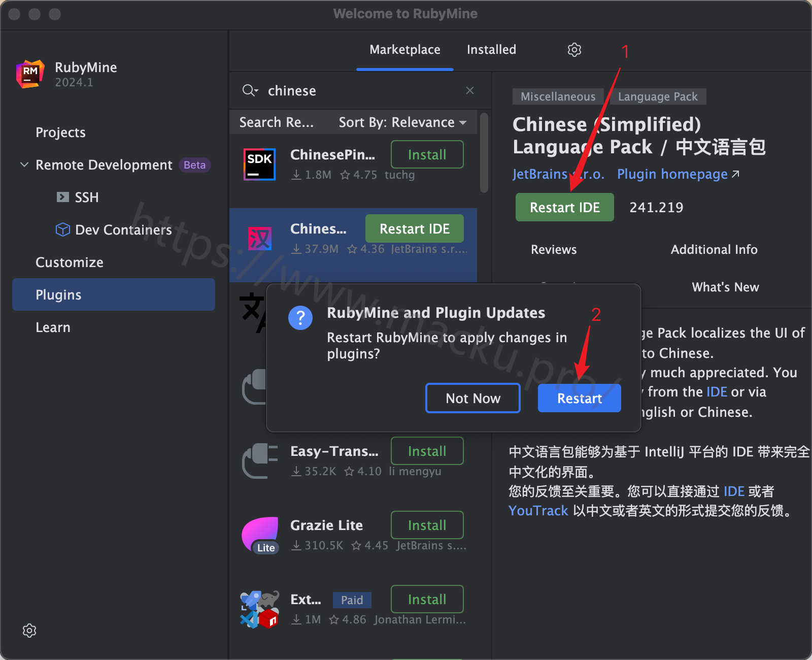The height and width of the screenshot is (660, 812).
Task: Clear the search field with X icon
Action: click(x=470, y=90)
